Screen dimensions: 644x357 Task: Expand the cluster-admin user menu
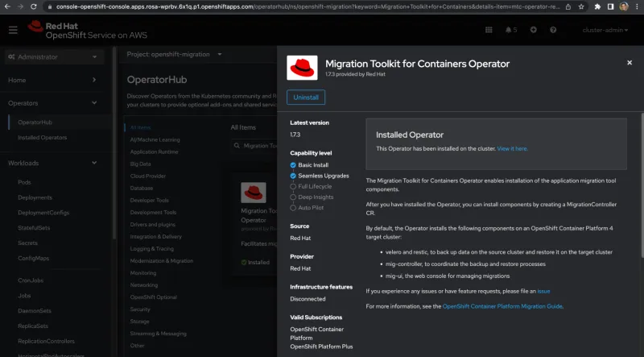click(x=605, y=30)
